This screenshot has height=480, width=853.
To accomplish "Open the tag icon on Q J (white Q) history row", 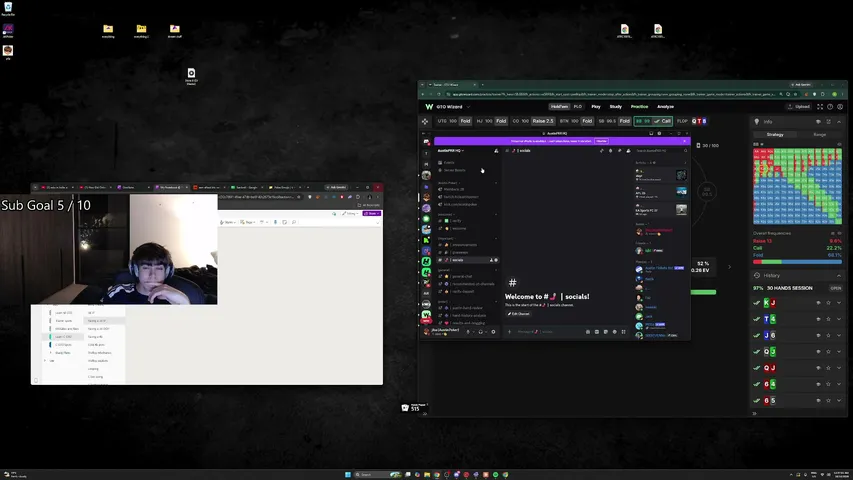I will click(818, 352).
